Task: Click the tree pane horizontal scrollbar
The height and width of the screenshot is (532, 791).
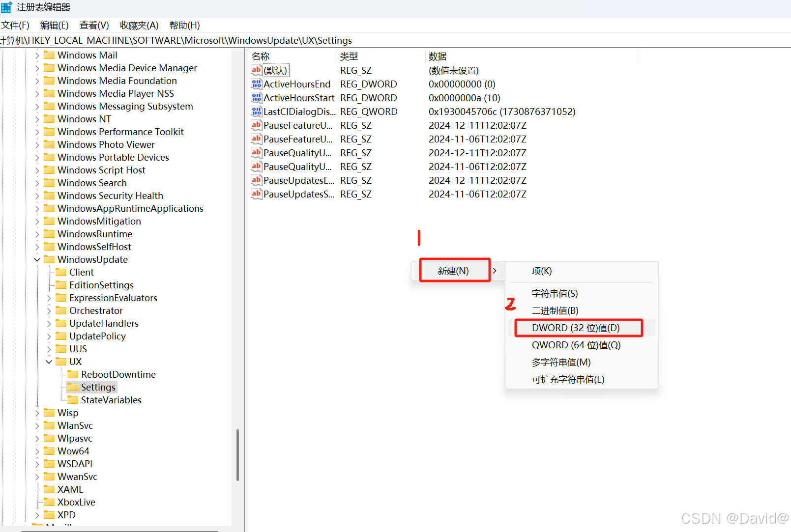Action: 119,530
